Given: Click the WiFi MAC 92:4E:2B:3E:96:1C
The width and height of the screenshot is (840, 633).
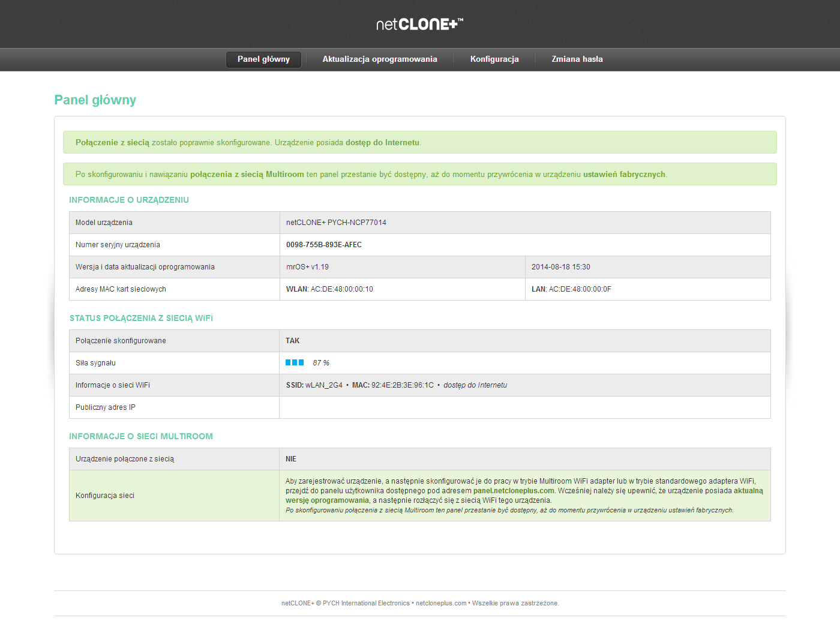Looking at the screenshot, I should [393, 385].
